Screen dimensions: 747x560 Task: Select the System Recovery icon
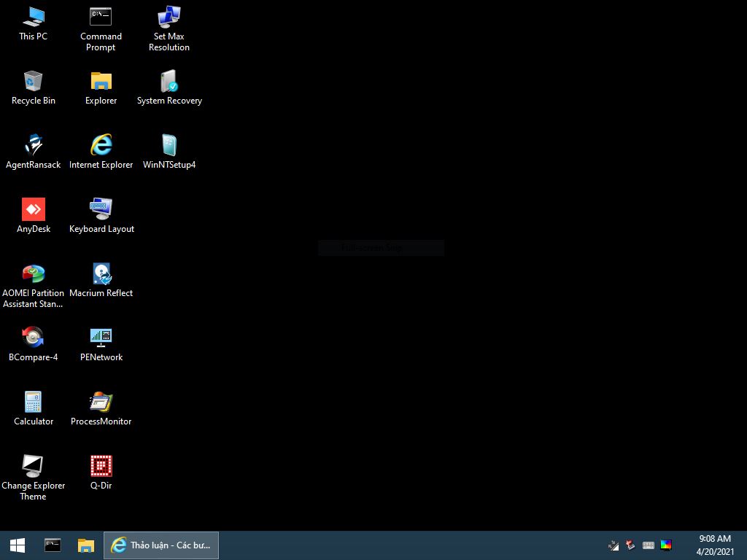[169, 87]
